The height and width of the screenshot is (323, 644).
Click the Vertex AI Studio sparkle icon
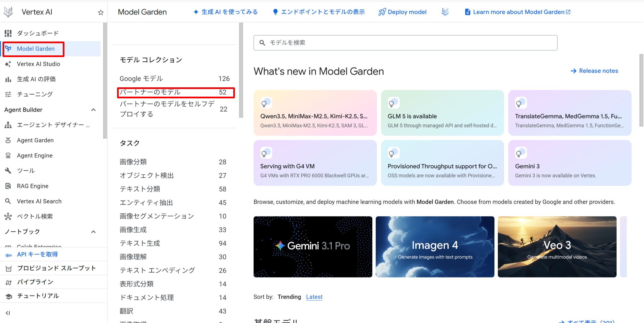coord(8,64)
